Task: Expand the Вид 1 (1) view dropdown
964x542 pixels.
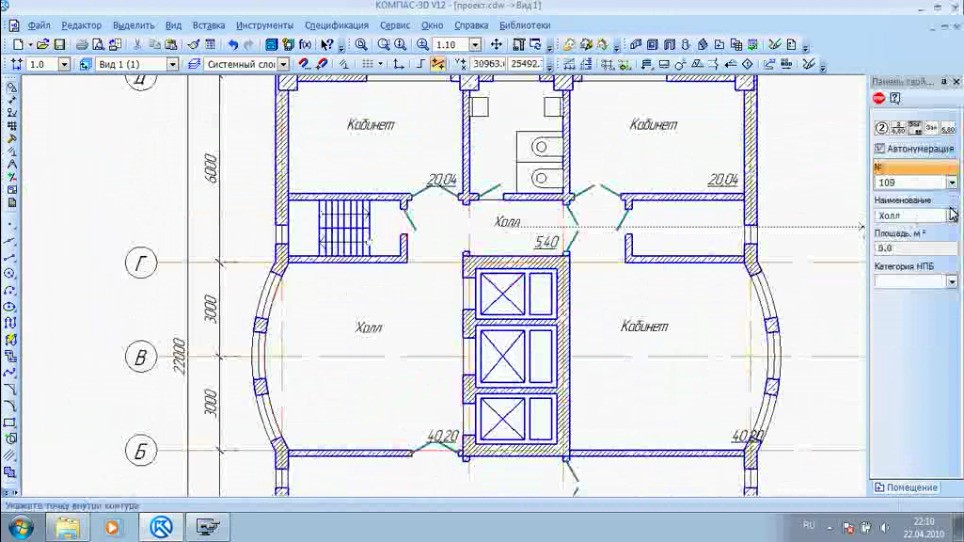Action: [x=173, y=64]
